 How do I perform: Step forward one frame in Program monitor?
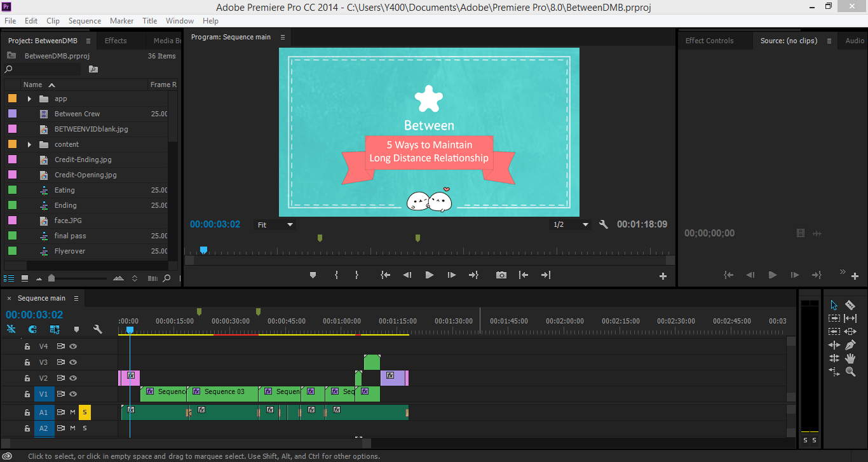click(x=451, y=275)
